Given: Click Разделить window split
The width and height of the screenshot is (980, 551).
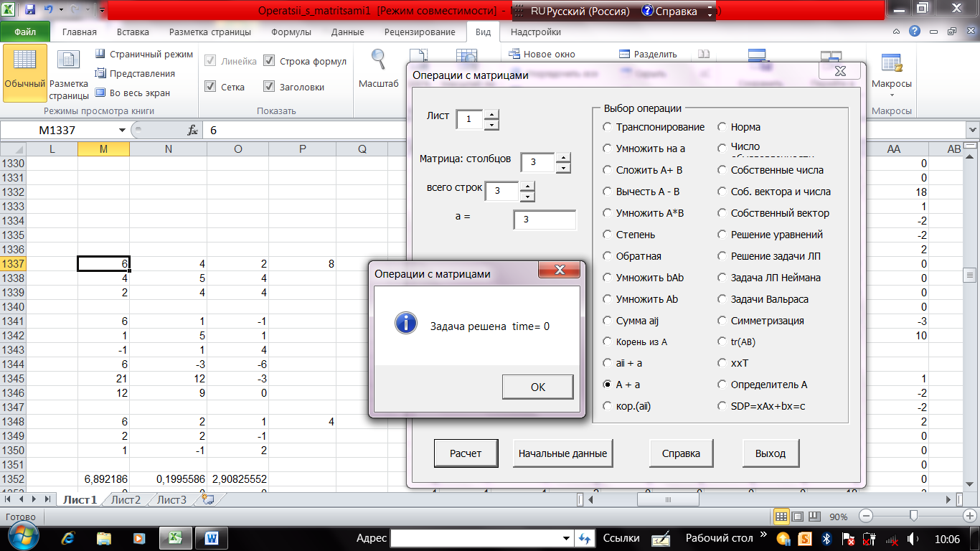Looking at the screenshot, I should click(x=648, y=54).
